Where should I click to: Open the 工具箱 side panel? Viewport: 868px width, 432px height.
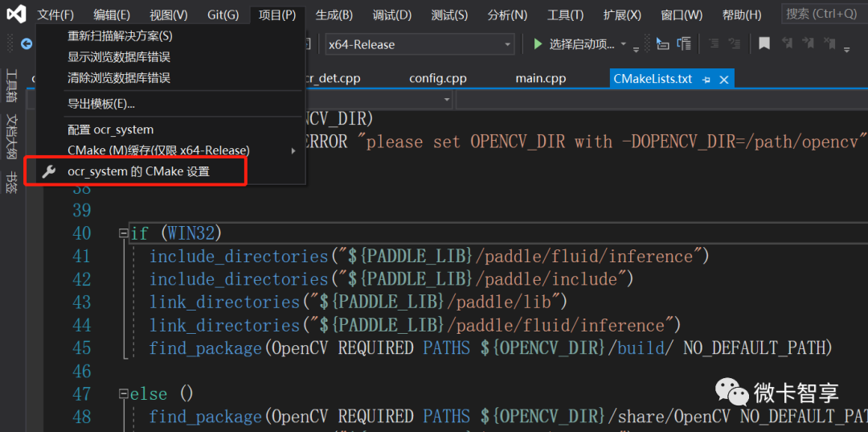pyautogui.click(x=12, y=86)
